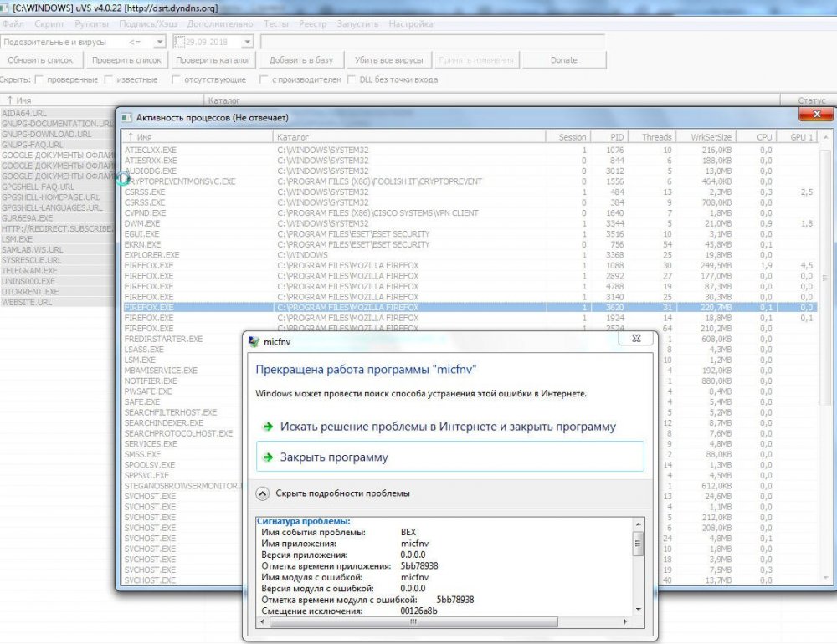Image resolution: width=837 pixels, height=644 pixels.
Task: Click green arrow next to 'Закрыть программу'
Action: 268,457
